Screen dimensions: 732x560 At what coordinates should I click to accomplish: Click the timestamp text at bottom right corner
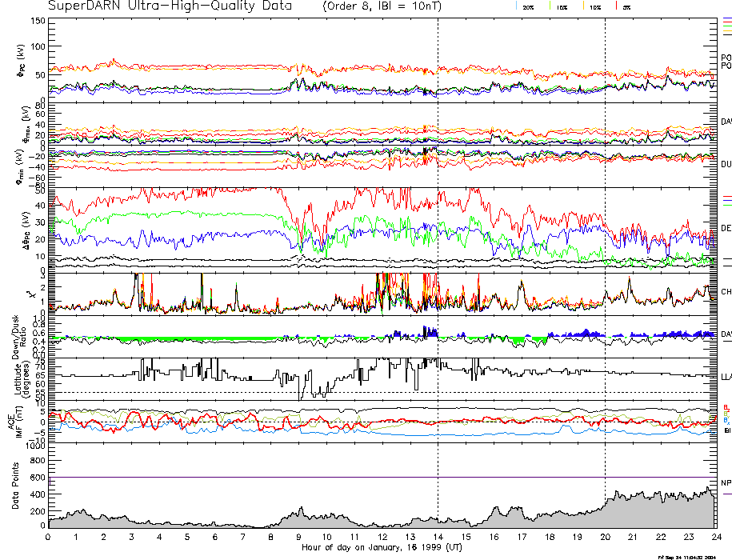pos(688,556)
